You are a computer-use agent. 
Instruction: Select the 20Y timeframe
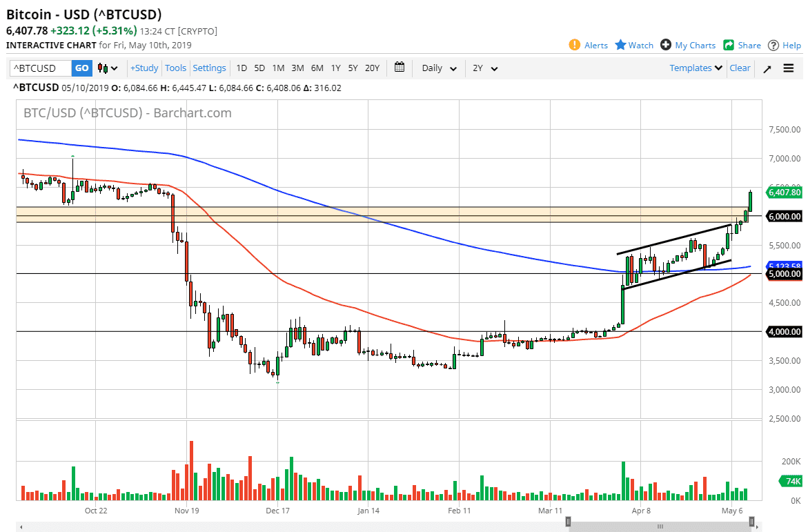click(x=372, y=68)
